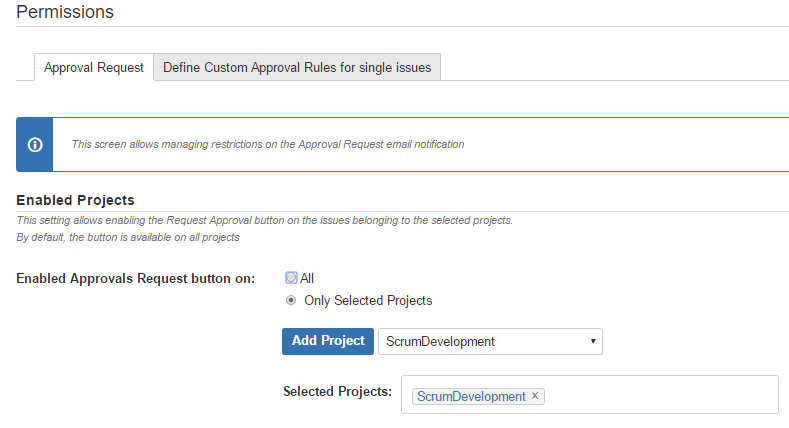
Task: Click the "Selected Projects:" field label
Action: click(337, 391)
